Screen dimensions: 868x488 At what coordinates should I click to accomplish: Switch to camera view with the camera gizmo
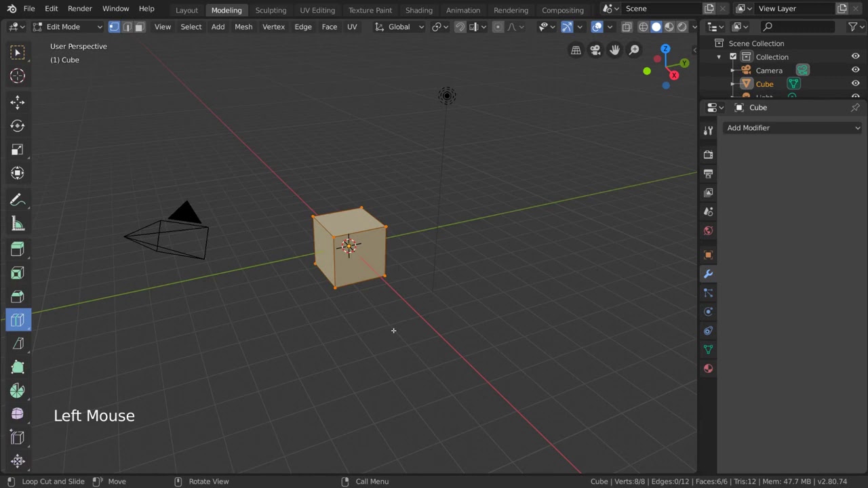(x=595, y=50)
